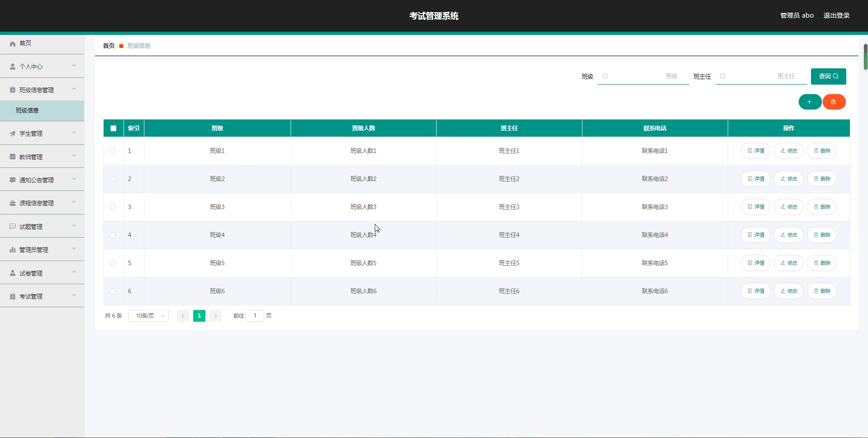Check the checkbox for row 班级3
868x438 pixels.
tap(113, 207)
